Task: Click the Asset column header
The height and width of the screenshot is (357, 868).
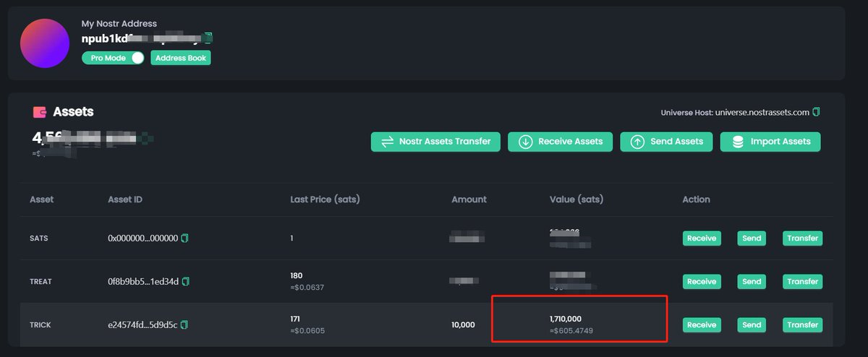Action: [x=41, y=199]
